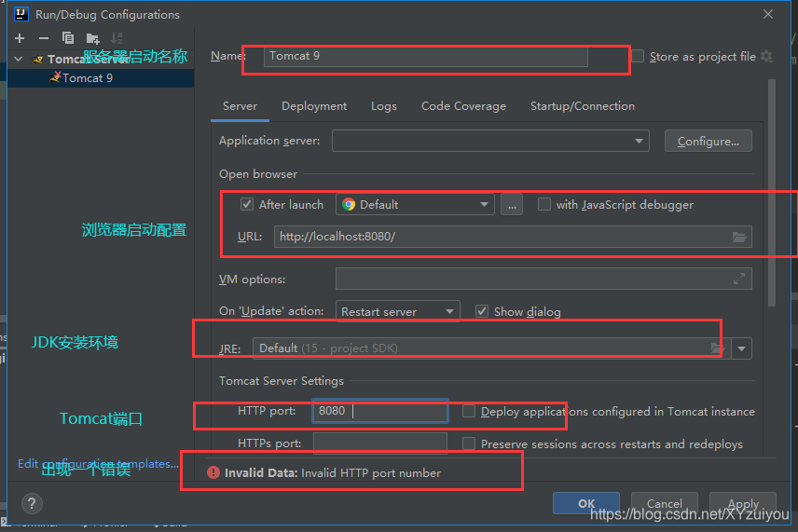
Task: Remove selected configuration with minus icon
Action: click(x=44, y=38)
